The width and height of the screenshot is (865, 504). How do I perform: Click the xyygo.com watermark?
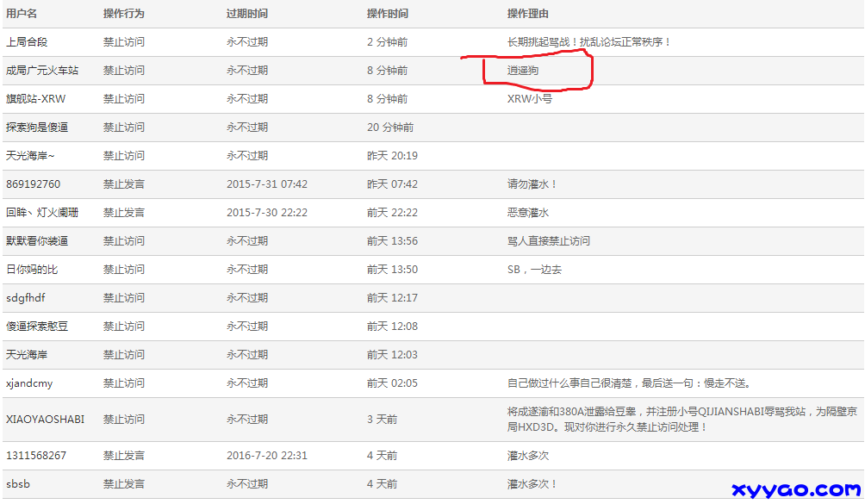coord(796,490)
